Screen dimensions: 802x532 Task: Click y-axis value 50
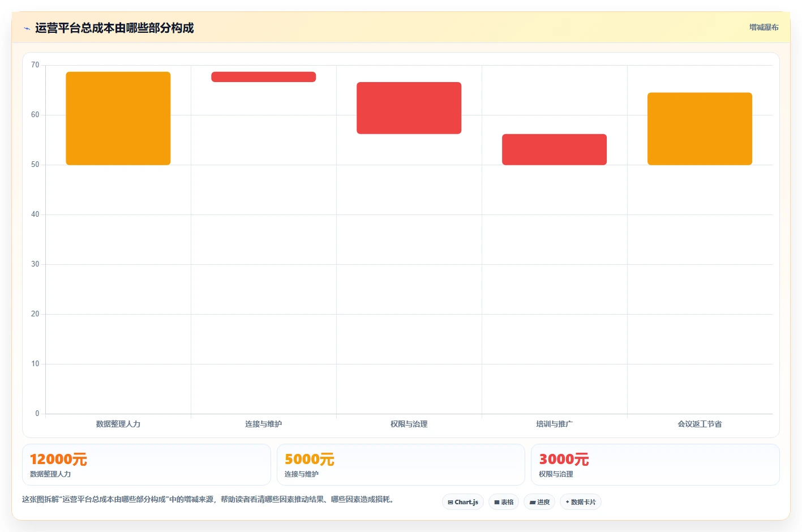pyautogui.click(x=35, y=165)
